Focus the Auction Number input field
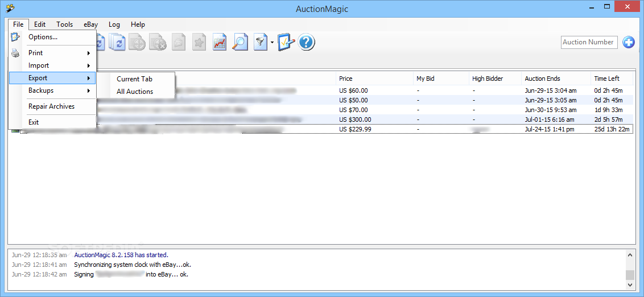Viewport: 644px width, 297px height. (589, 42)
